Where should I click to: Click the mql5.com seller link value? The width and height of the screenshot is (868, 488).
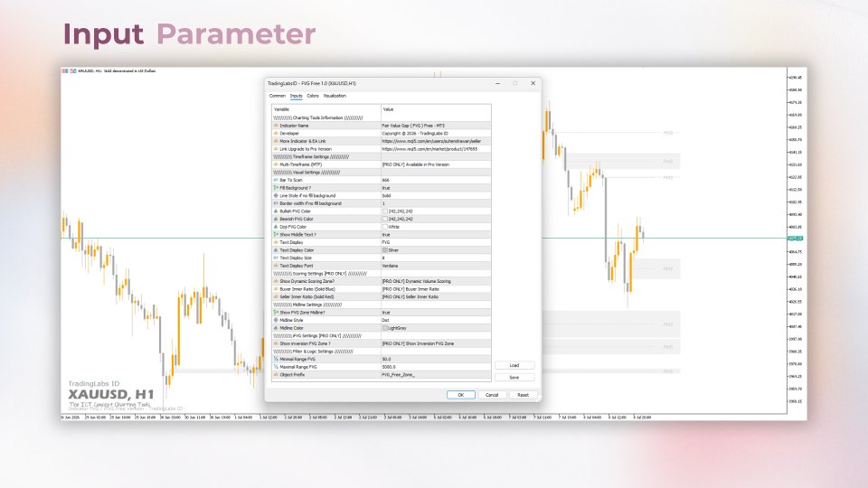[431, 141]
